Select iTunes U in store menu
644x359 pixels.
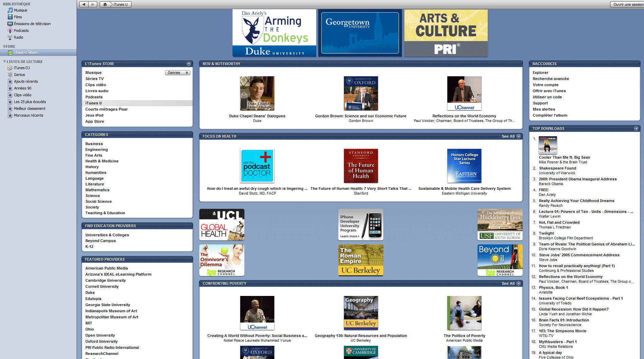[x=137, y=103]
